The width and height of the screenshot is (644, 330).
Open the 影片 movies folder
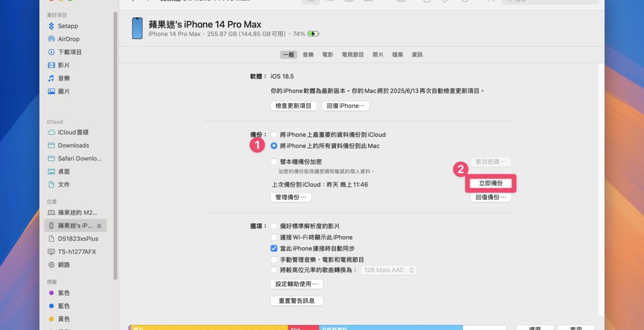(x=64, y=65)
